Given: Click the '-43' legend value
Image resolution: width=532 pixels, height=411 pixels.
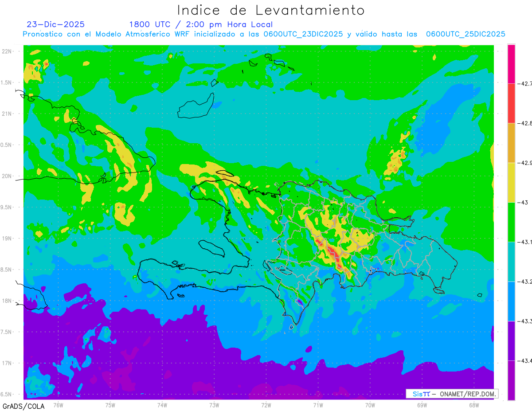Looking at the screenshot, I should (x=522, y=202).
